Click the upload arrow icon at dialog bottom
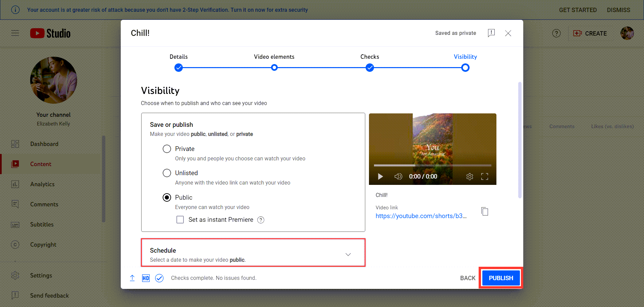The width and height of the screenshot is (644, 307). point(132,278)
